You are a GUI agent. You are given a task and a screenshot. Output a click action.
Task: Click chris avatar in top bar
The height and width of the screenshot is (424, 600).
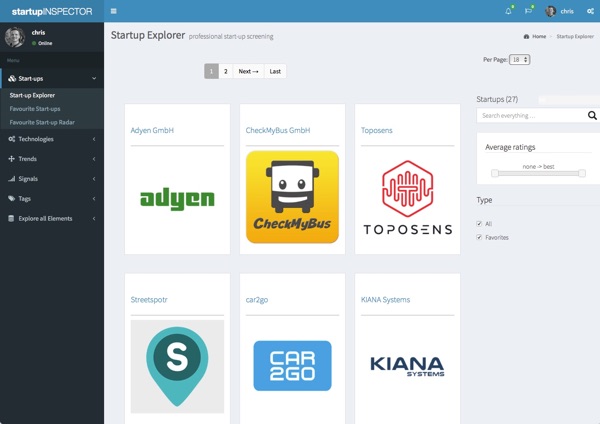[x=551, y=11]
